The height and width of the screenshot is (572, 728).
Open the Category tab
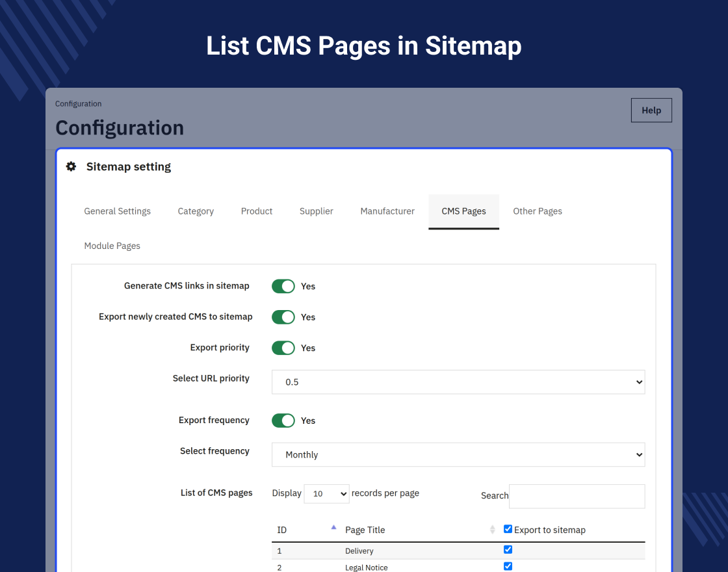196,211
